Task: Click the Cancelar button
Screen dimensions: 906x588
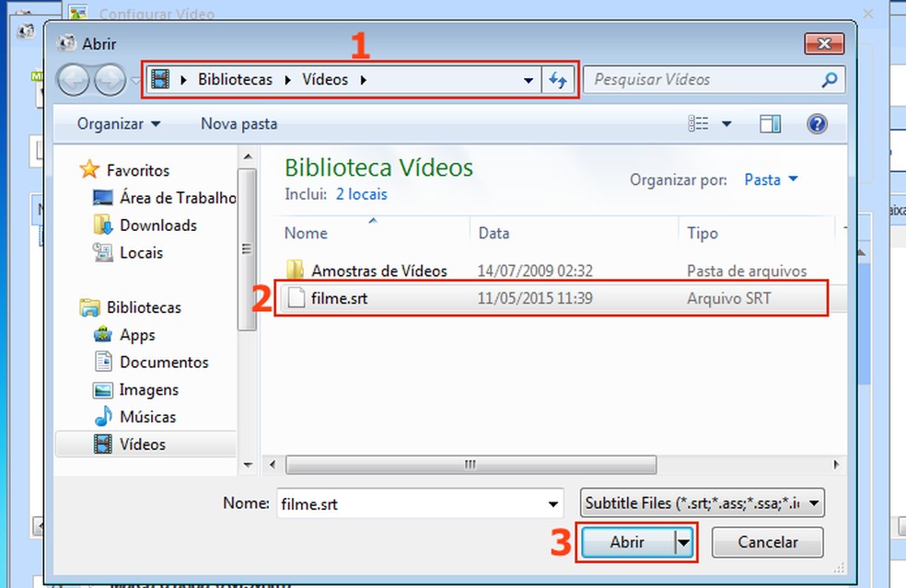Action: pos(767,542)
